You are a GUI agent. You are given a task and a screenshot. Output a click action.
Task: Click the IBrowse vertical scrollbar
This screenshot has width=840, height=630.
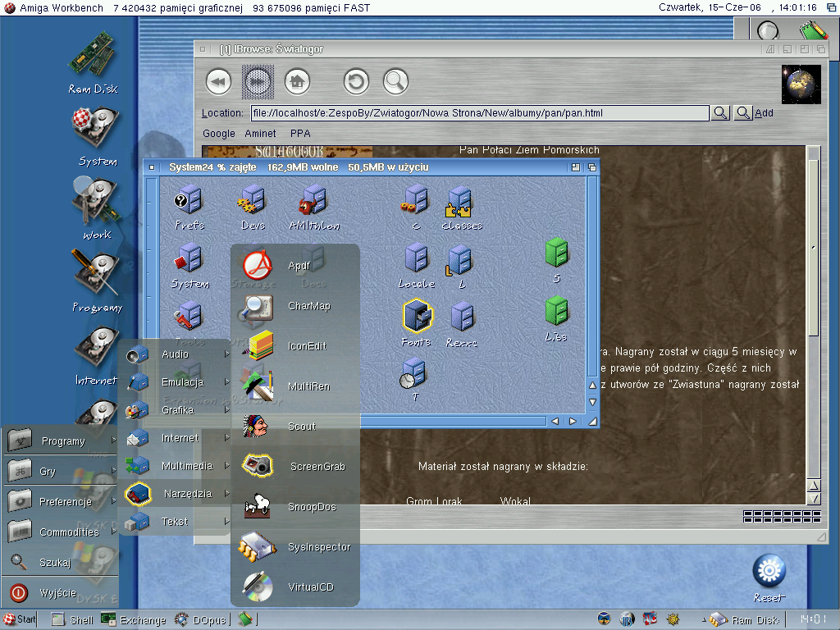click(x=813, y=311)
